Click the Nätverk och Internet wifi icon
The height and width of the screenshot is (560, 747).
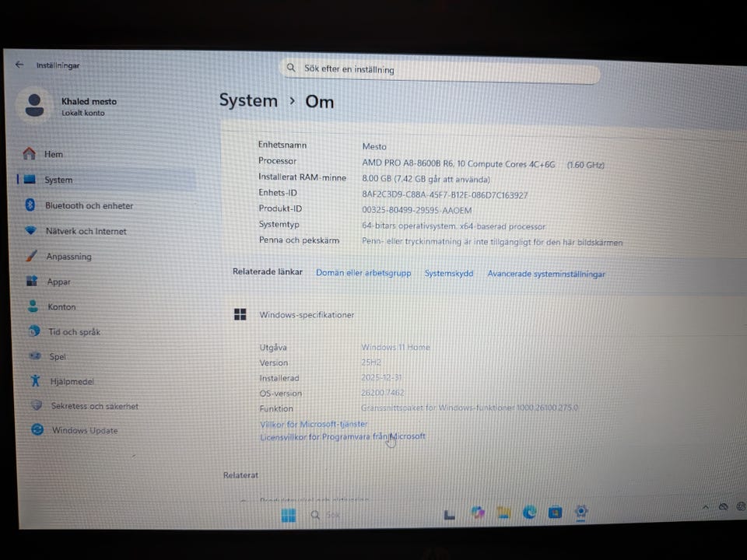30,230
